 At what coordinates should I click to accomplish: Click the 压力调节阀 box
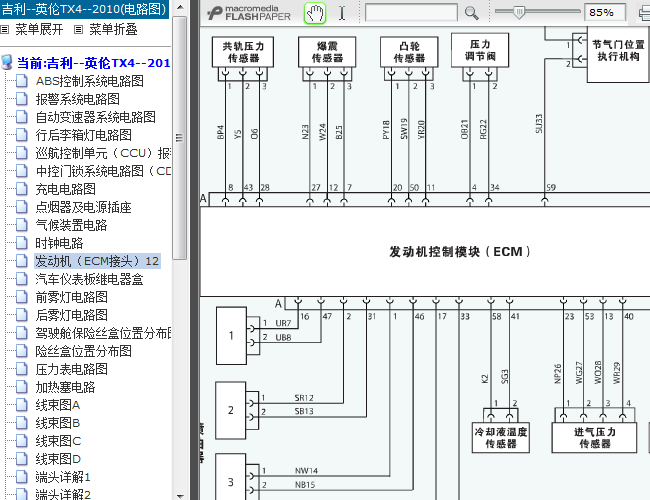[480, 50]
